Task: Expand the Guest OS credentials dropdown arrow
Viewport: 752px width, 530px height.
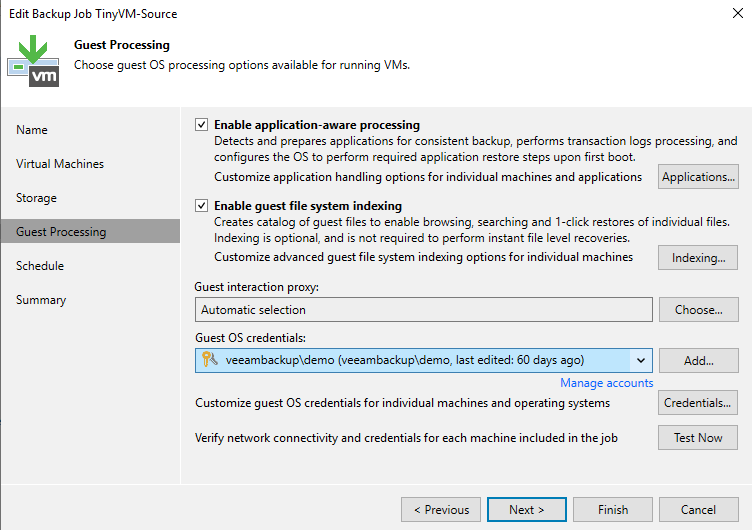Action: 640,360
